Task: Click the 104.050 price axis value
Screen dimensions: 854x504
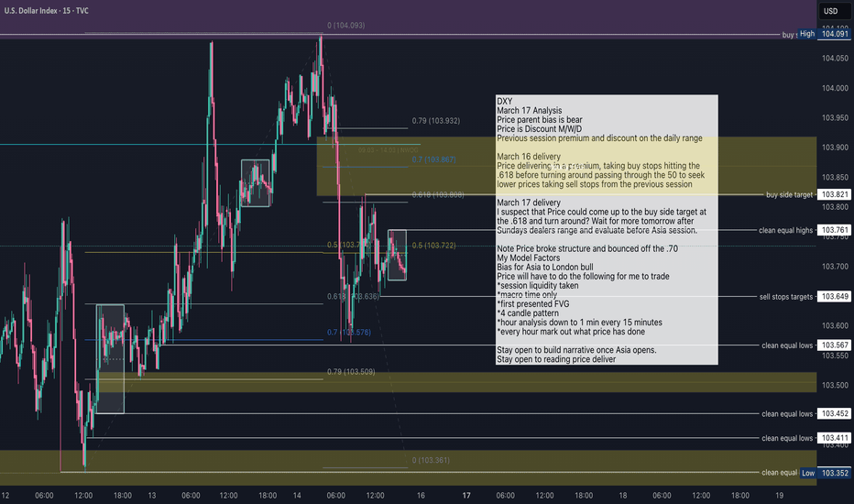Action: 835,59
